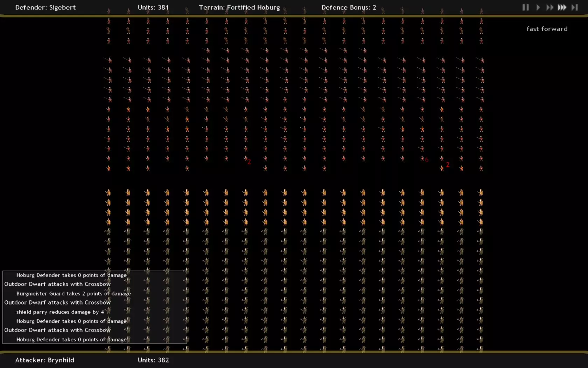Screen dimensions: 588x368
Task: Click the defender's "Units: 381" count
Action: coord(153,7)
